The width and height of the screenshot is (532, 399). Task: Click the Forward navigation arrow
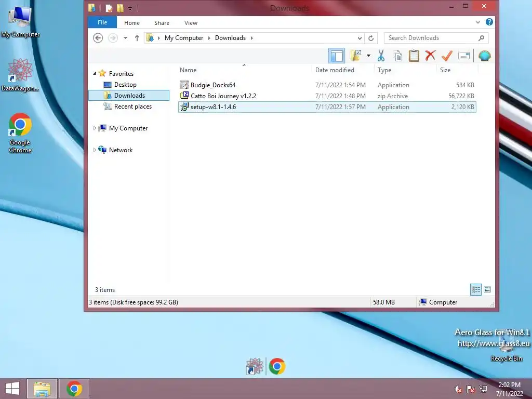(x=113, y=37)
